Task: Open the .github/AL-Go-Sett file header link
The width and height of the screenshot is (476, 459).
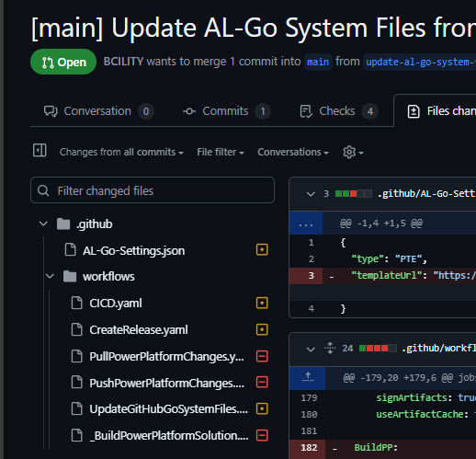Action: (x=426, y=194)
